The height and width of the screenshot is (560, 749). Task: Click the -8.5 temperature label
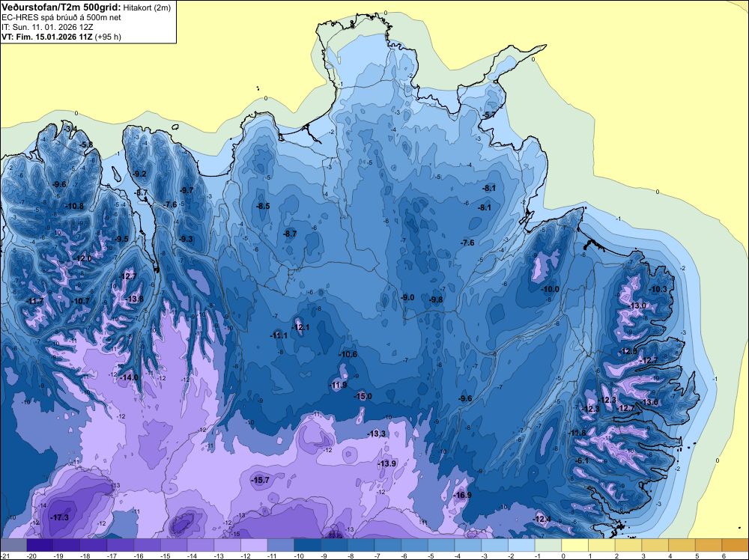(262, 206)
